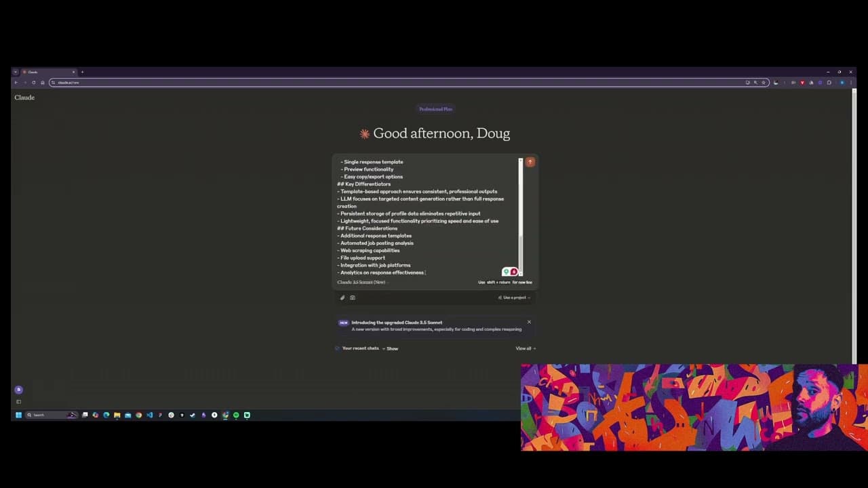The height and width of the screenshot is (488, 868).
Task: Click the browser page vertical scrollbar
Action: click(854, 227)
